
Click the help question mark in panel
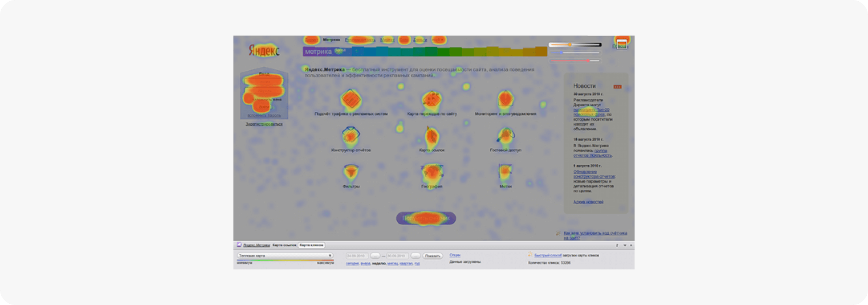[617, 245]
